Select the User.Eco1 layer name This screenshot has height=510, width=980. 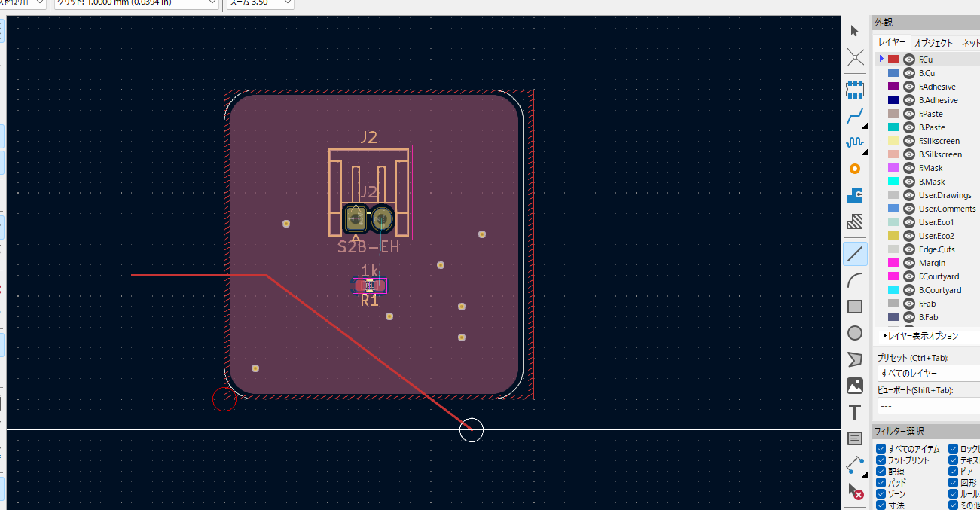(x=936, y=222)
